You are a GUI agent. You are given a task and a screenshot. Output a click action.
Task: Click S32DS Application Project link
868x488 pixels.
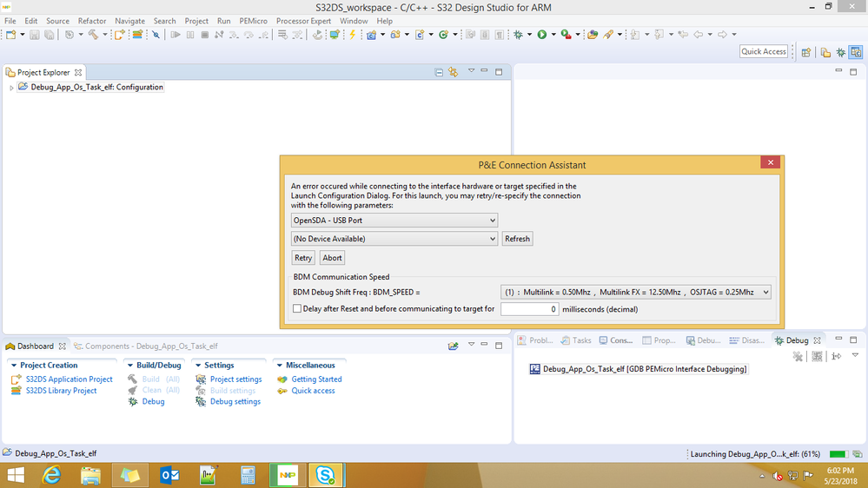(x=70, y=379)
